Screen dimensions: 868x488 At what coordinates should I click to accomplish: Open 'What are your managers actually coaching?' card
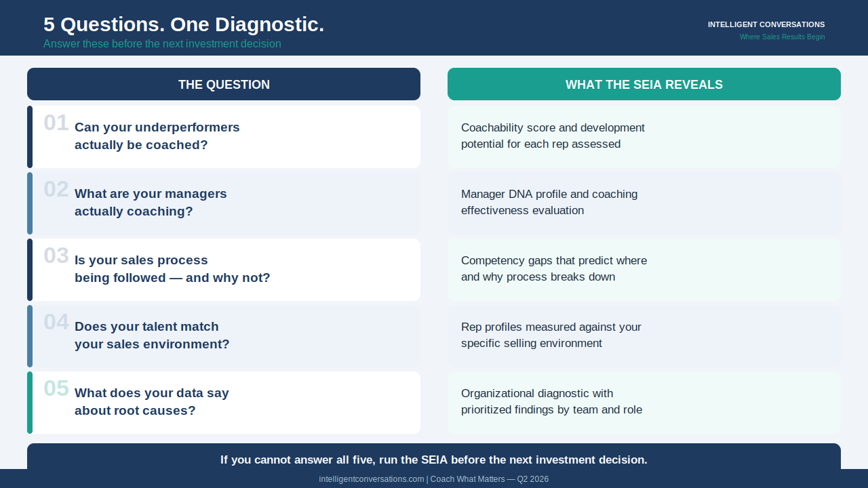coord(224,203)
